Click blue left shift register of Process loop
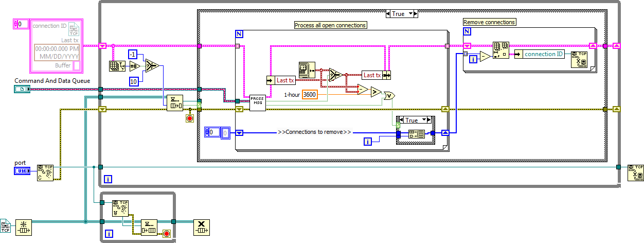Viewport: 644px width, 243px height. (239, 132)
